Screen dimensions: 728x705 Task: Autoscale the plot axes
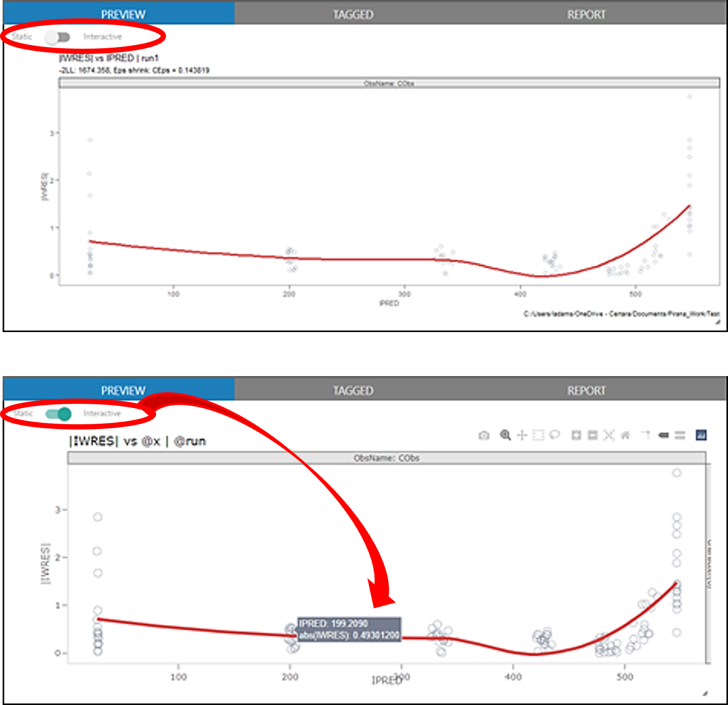click(x=609, y=435)
